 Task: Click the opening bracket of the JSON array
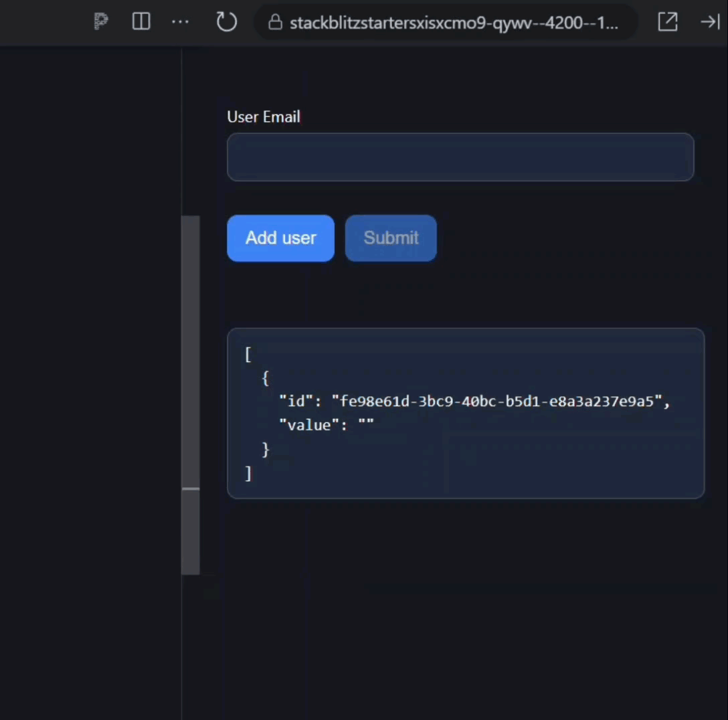click(248, 354)
